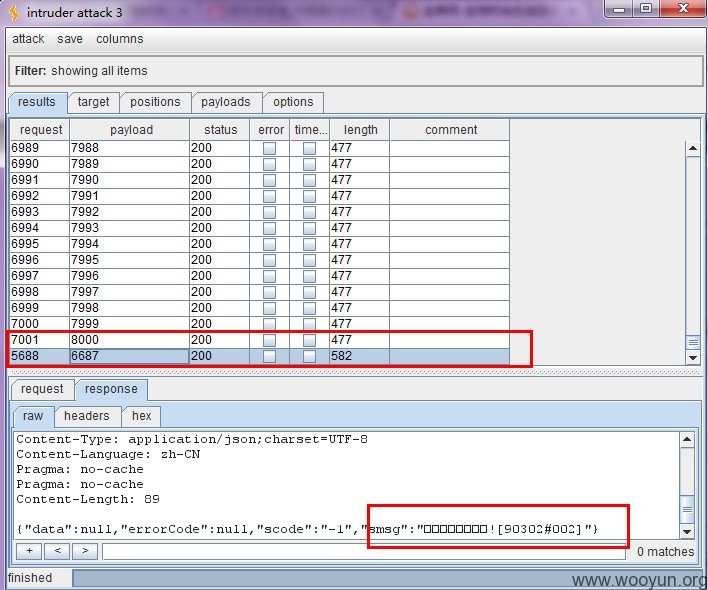Select row with payload 7991
The width and height of the screenshot is (708, 590).
coord(259,196)
